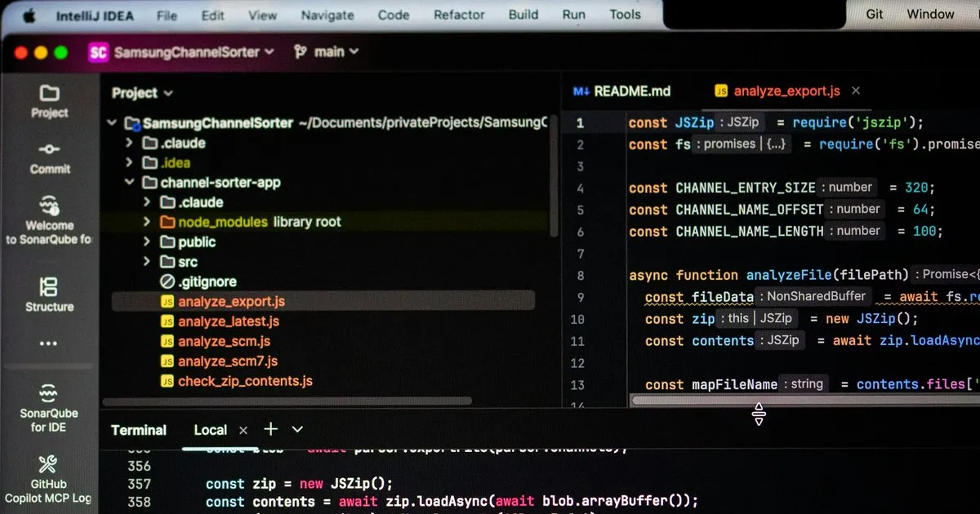This screenshot has width=980, height=514.
Task: Open the SonarQube for IDE icon
Action: (x=49, y=392)
